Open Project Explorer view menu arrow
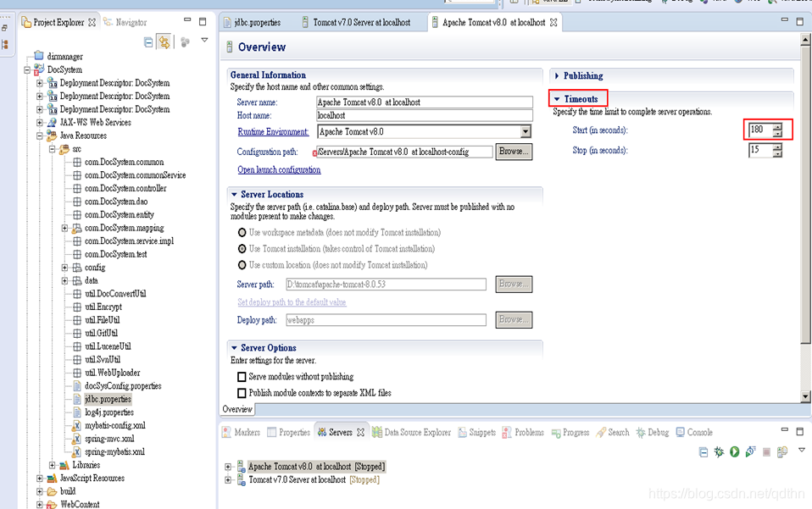812x509 pixels. pos(204,40)
